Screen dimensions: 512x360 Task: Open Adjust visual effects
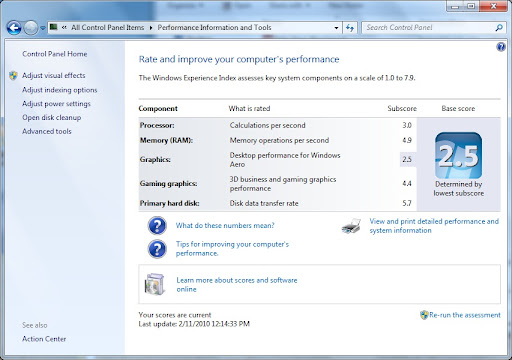(54, 76)
